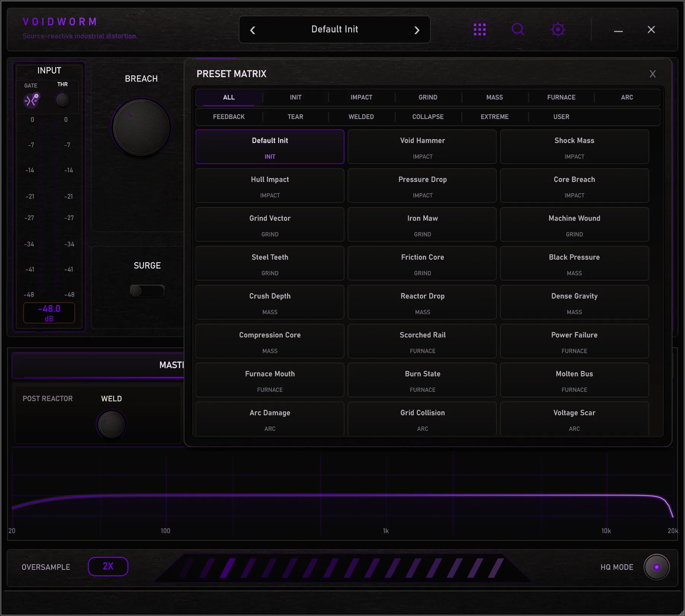685x616 pixels.
Task: Choose the Iron Maw preset
Action: 422,224
